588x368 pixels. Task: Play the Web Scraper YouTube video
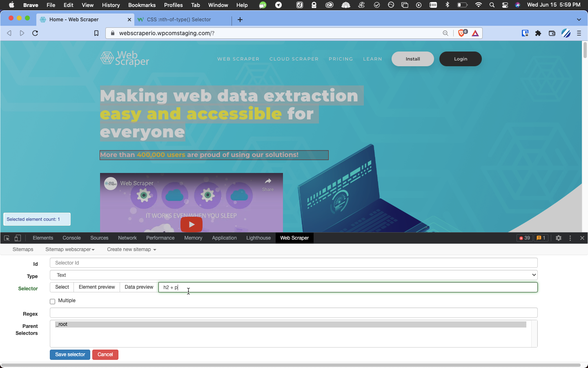click(x=191, y=224)
